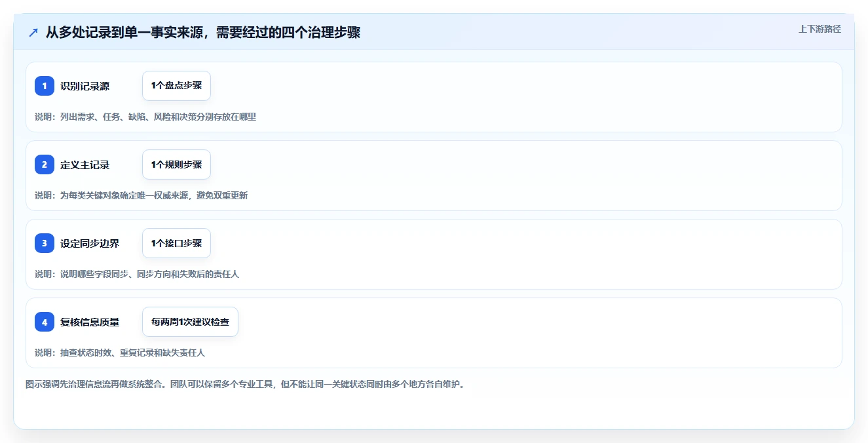Click the step number 4 badge

pyautogui.click(x=45, y=322)
